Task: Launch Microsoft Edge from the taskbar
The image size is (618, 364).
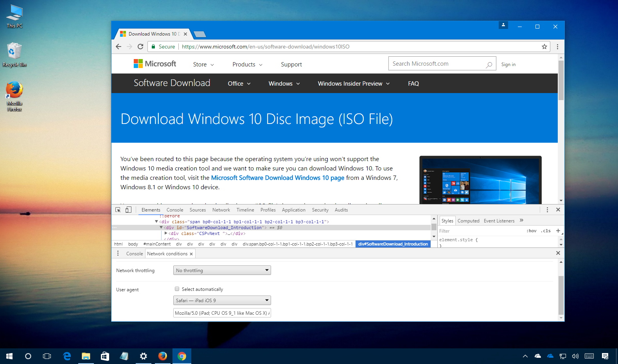Action: click(x=67, y=356)
